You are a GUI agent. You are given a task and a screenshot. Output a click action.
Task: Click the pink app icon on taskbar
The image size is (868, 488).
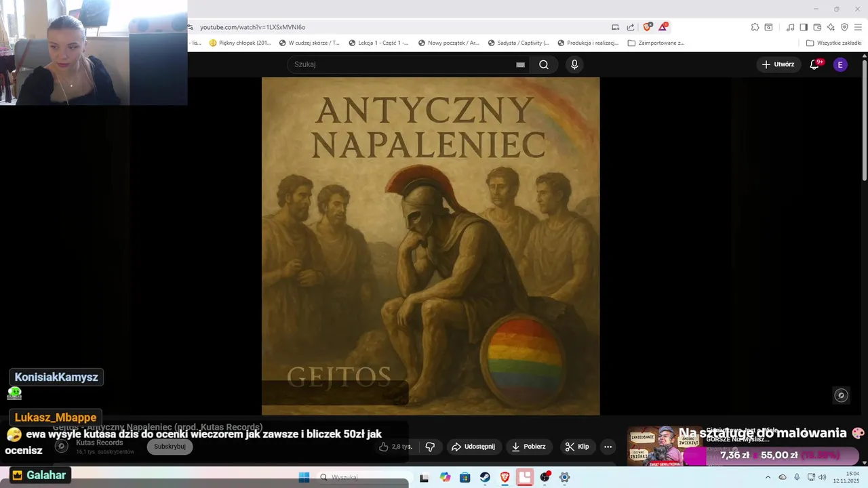tap(525, 477)
